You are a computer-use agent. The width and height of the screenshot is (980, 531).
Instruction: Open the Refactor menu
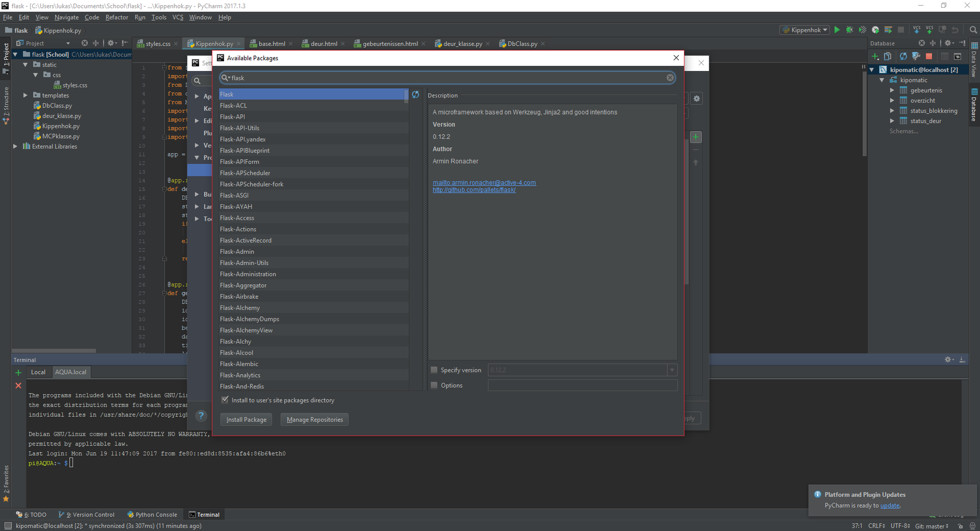[x=117, y=17]
